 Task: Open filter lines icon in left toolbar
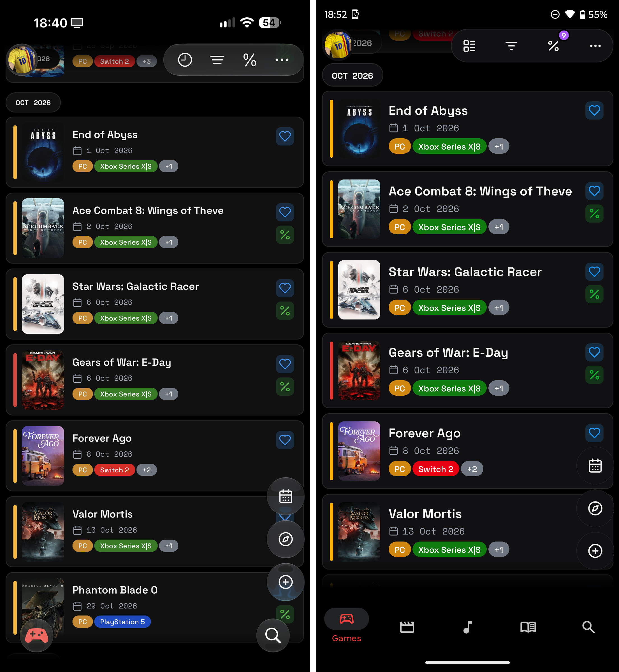point(217,60)
